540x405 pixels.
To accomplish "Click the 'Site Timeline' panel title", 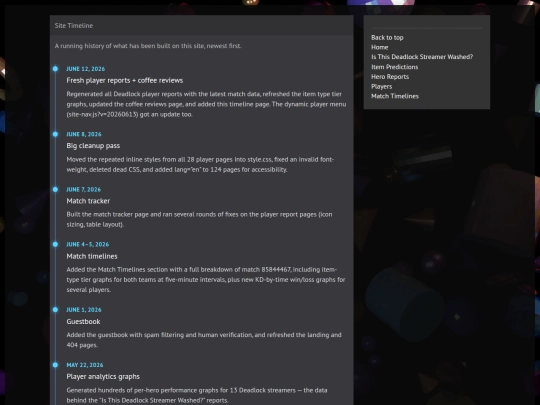I will tap(74, 25).
